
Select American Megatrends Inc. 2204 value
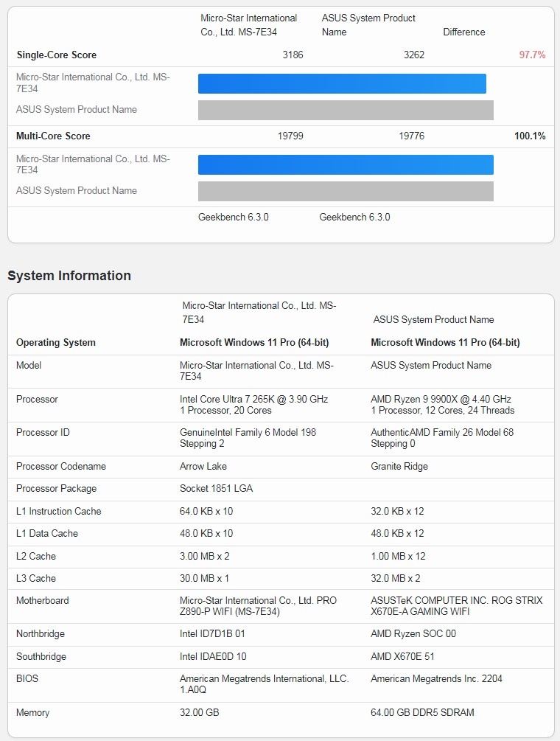pos(437,679)
